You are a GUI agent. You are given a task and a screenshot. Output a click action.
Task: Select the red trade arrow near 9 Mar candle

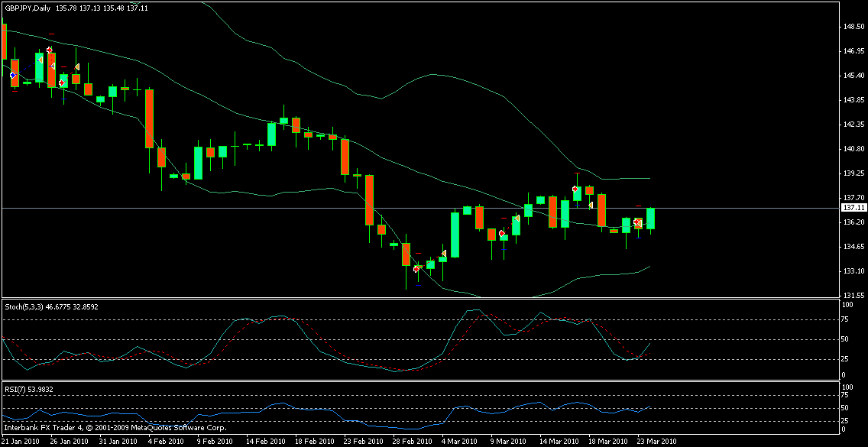click(x=502, y=233)
